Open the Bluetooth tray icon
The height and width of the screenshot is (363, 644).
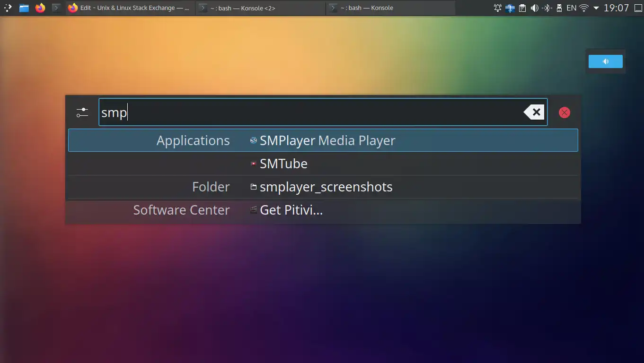547,8
